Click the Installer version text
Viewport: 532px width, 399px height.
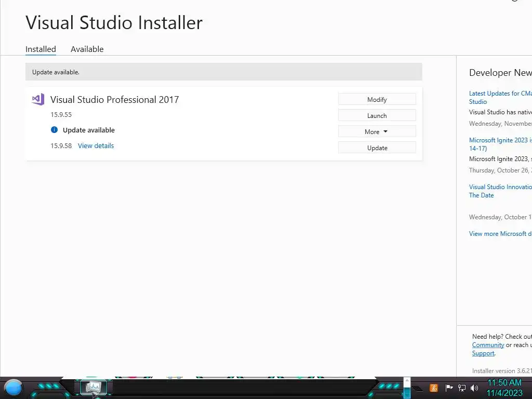[x=502, y=371]
